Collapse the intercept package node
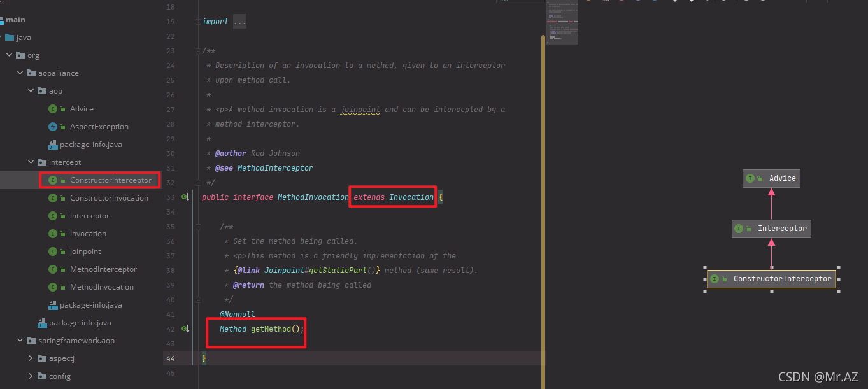 [x=31, y=162]
